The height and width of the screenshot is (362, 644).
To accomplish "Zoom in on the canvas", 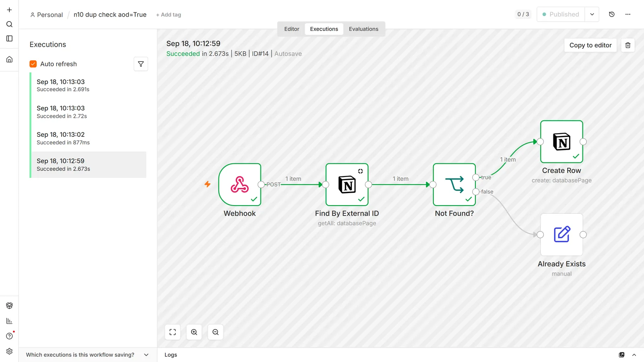I will tap(194, 332).
